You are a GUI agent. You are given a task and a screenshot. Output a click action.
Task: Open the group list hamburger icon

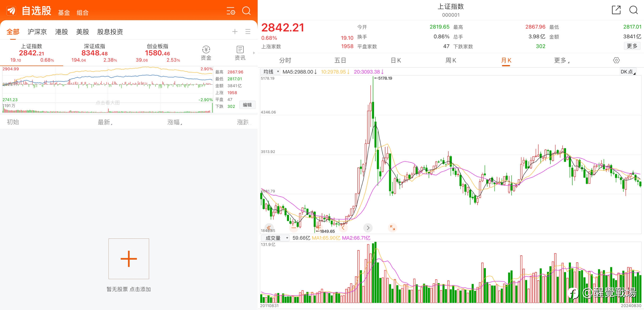tap(248, 32)
